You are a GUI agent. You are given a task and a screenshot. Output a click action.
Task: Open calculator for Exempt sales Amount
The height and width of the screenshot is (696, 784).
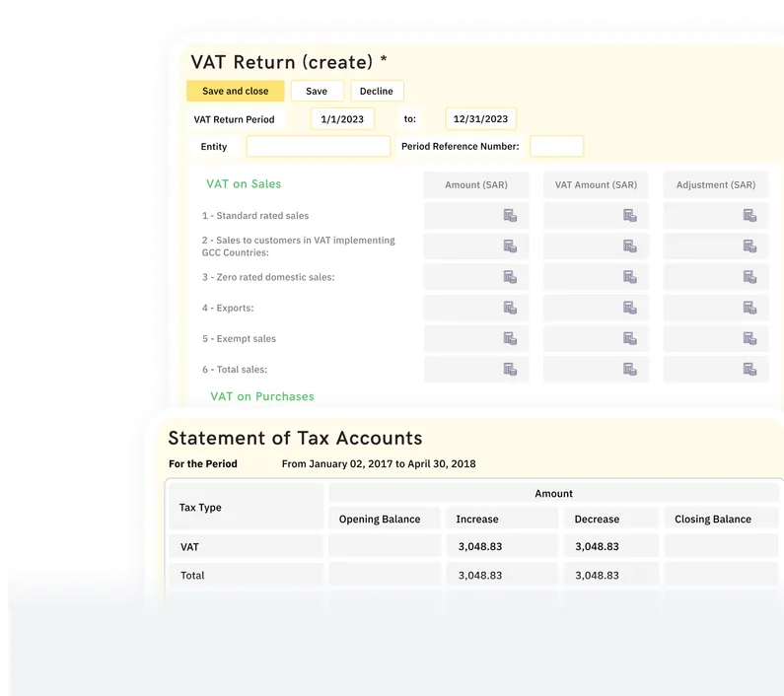[x=510, y=338]
